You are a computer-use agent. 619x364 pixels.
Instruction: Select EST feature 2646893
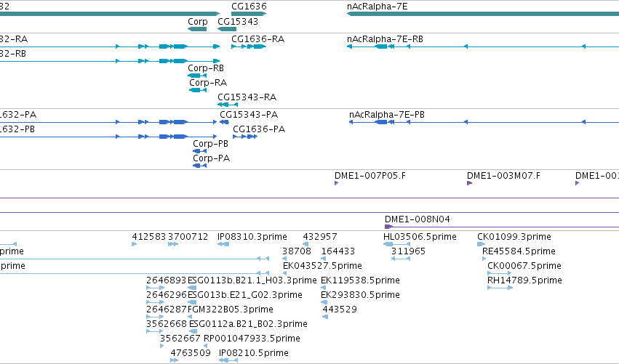click(155, 288)
